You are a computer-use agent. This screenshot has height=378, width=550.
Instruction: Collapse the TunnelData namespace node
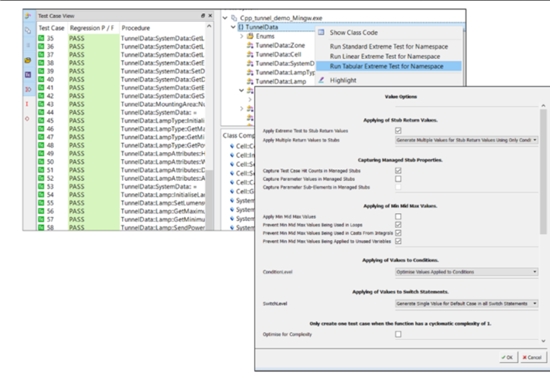click(233, 27)
